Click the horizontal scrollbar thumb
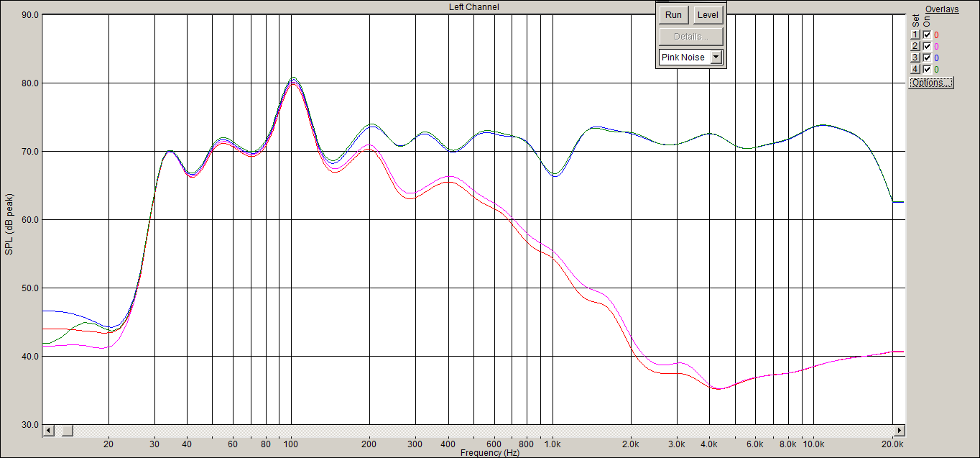 point(67,430)
